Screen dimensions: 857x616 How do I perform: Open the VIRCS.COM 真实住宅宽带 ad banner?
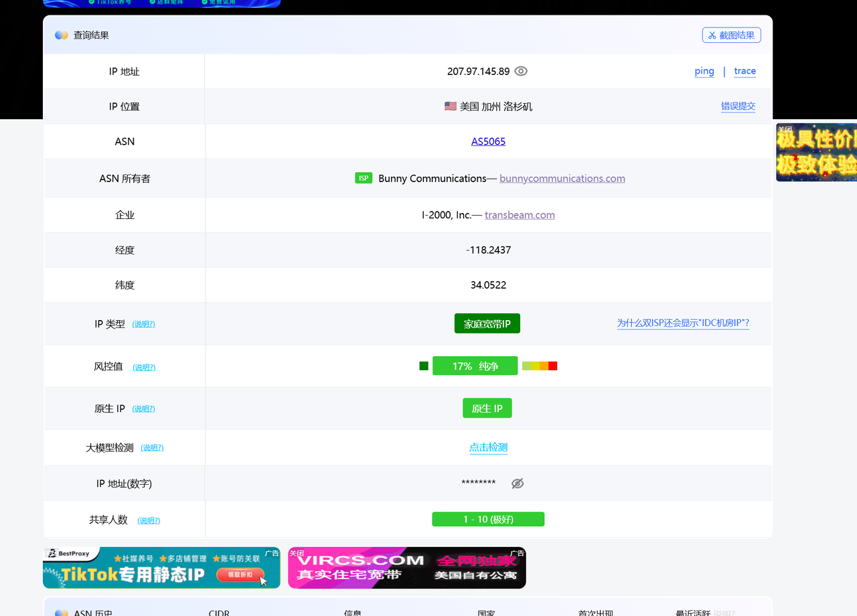pyautogui.click(x=407, y=568)
